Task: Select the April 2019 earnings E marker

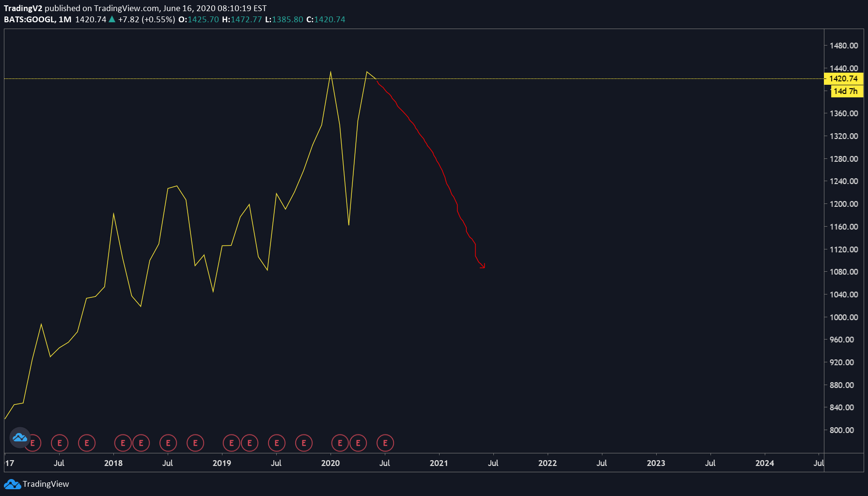Action: (250, 443)
